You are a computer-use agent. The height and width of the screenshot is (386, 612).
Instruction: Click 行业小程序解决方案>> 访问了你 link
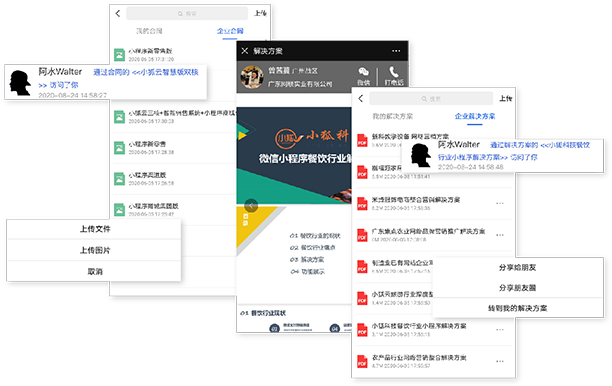pyautogui.click(x=487, y=157)
